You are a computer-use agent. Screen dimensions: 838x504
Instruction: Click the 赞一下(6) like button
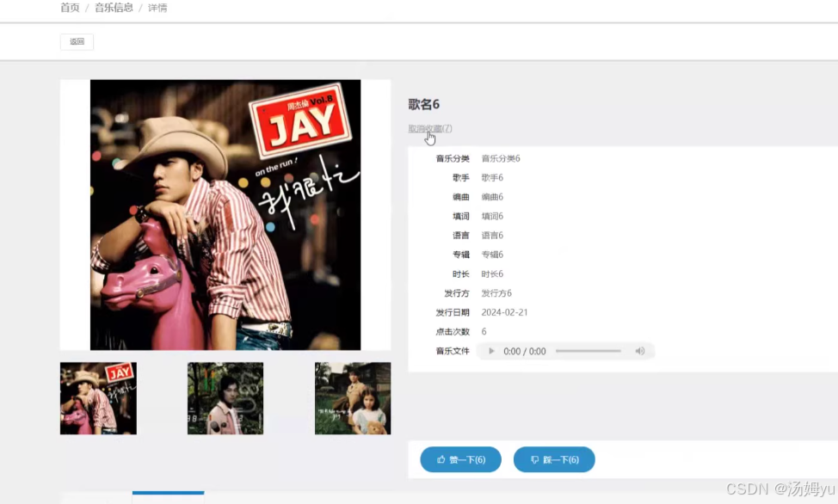click(x=460, y=459)
